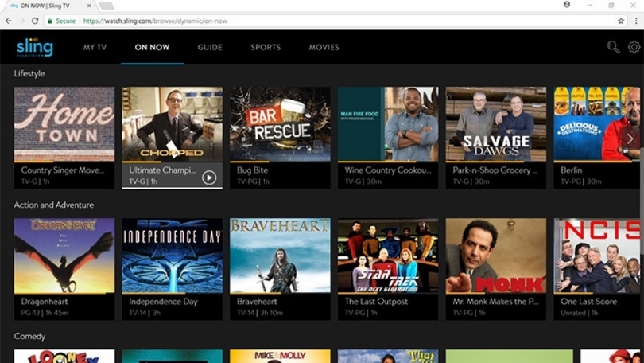644x363 pixels.
Task: Open the Mike & Molly thumbnail
Action: (x=280, y=357)
